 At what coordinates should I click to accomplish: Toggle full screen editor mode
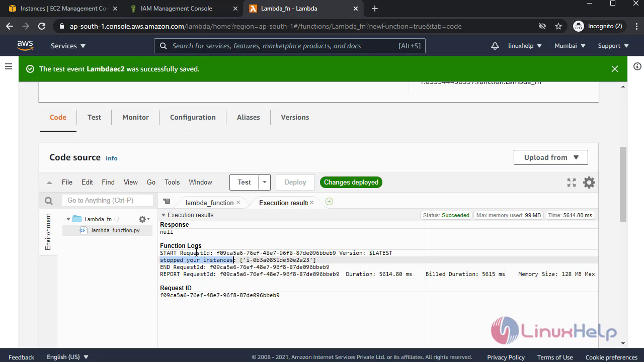pos(572,183)
